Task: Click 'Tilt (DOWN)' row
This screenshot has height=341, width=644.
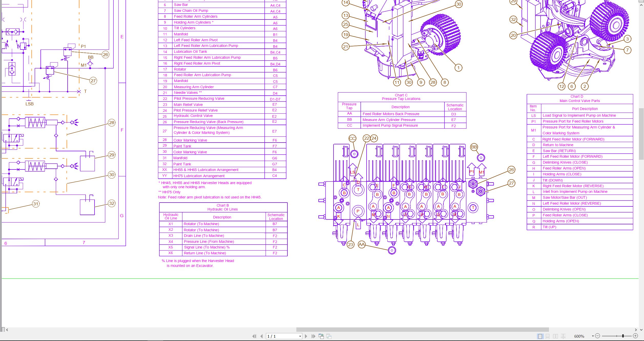Action: click(x=580, y=180)
